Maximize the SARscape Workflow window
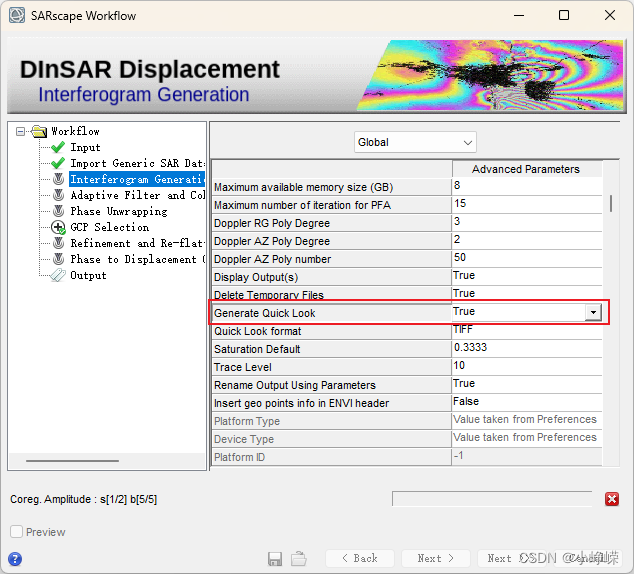This screenshot has width=634, height=574. click(564, 15)
